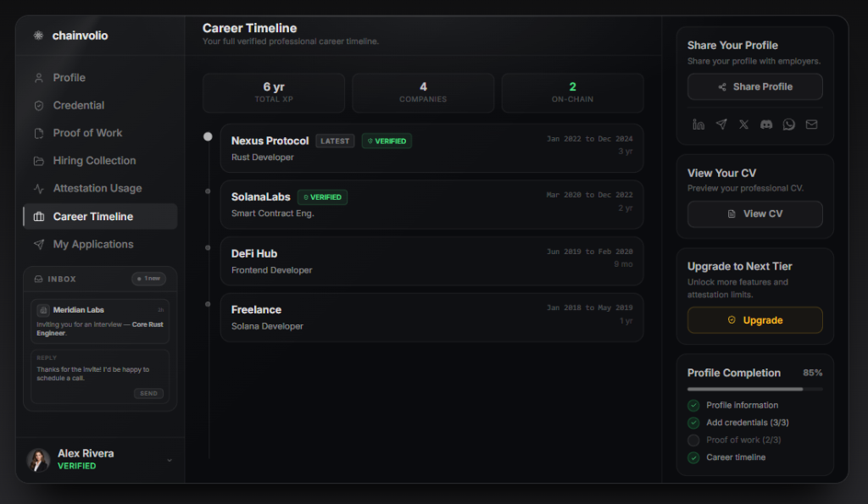Viewport: 868px width, 504px height.
Task: Click the Nexus Protocol timeline marker dot
Action: tap(208, 136)
